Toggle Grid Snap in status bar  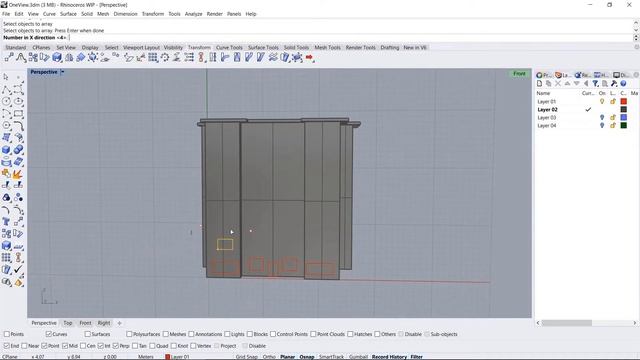click(x=247, y=357)
